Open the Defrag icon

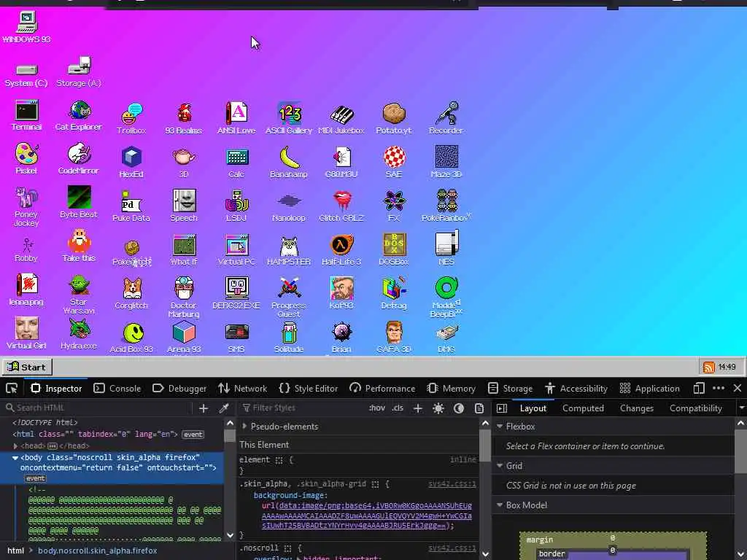[x=394, y=294]
